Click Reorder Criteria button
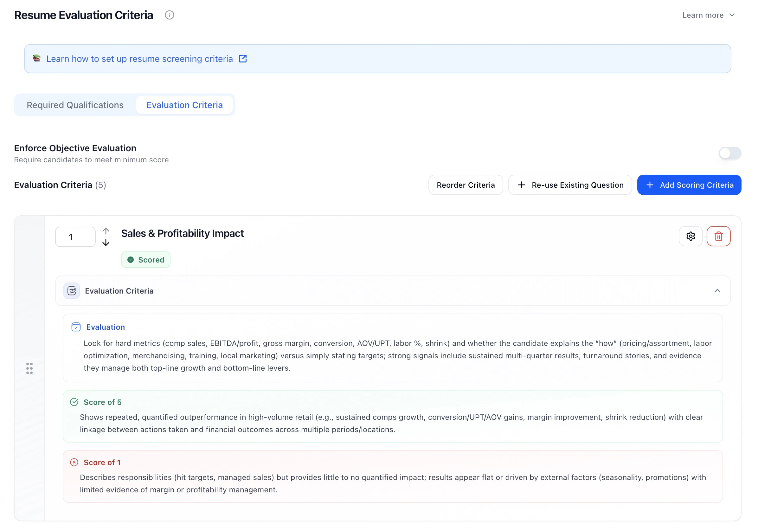Viewport: 758px width, 532px height. click(x=466, y=185)
